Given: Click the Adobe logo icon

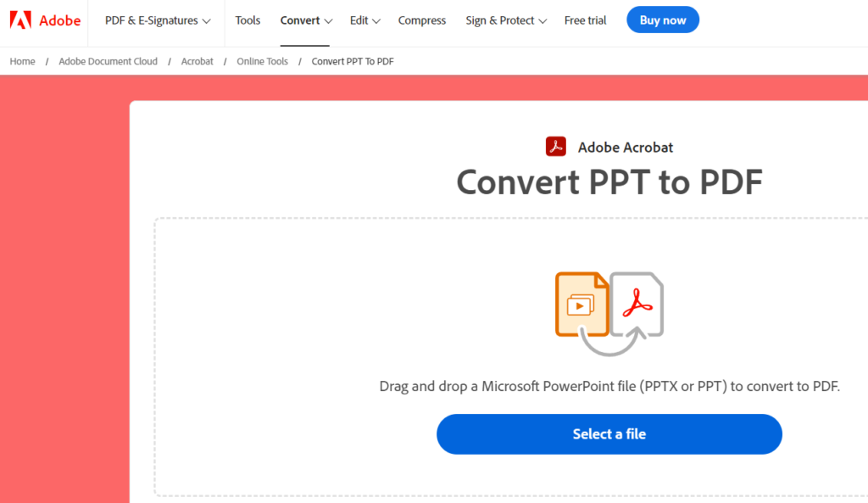Looking at the screenshot, I should [20, 20].
